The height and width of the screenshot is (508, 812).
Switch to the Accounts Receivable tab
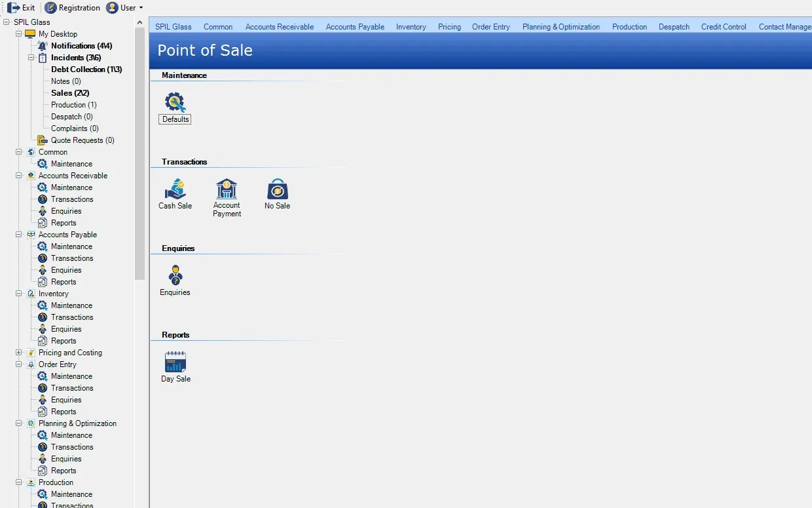(280, 27)
